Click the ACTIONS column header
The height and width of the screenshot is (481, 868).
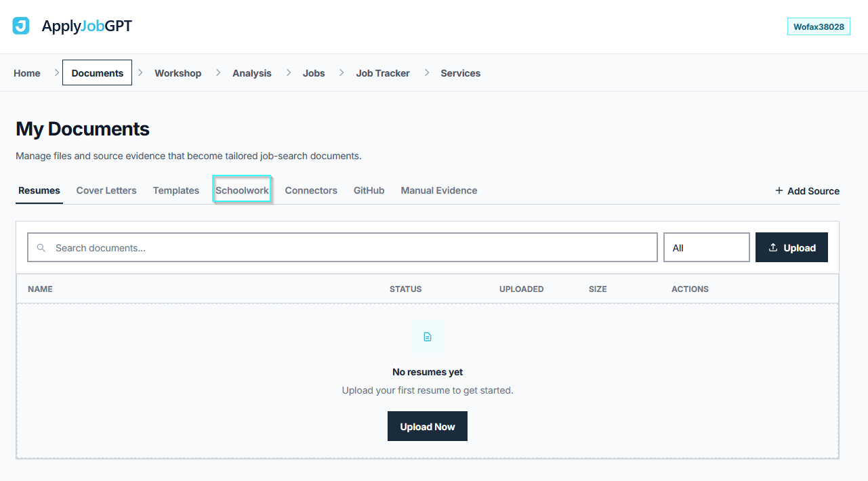pos(690,289)
